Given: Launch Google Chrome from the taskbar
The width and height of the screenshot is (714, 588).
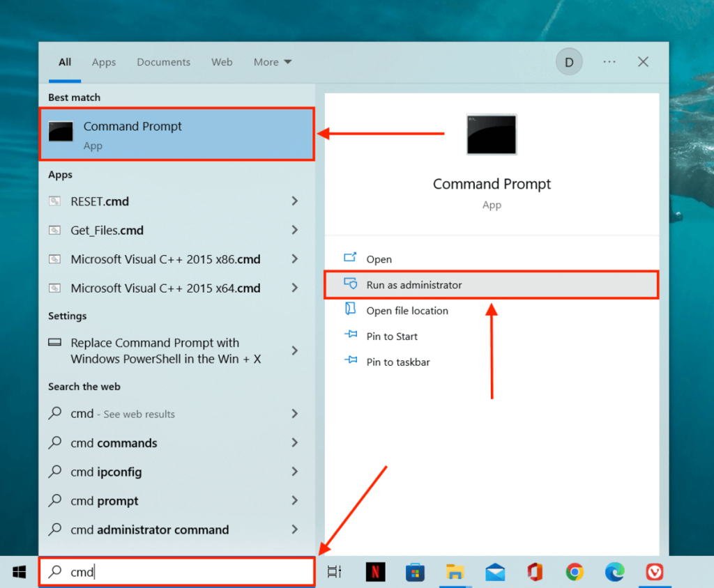Looking at the screenshot, I should pyautogui.click(x=575, y=572).
